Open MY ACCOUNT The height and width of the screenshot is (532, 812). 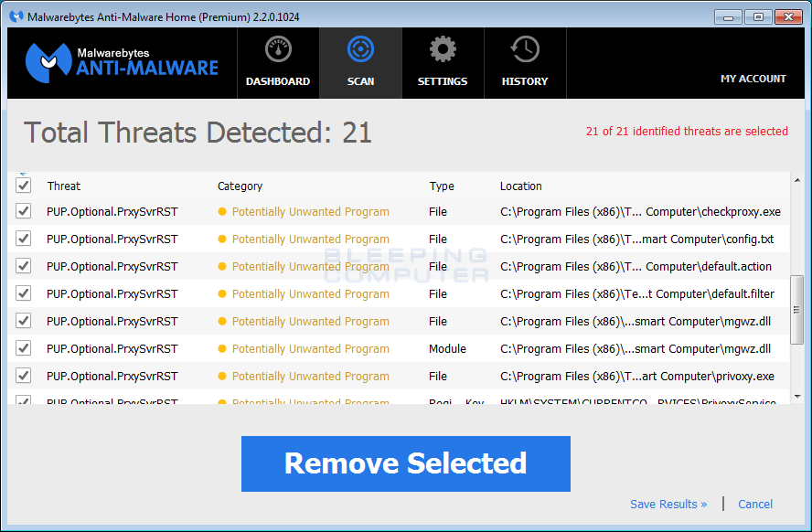[x=753, y=79]
